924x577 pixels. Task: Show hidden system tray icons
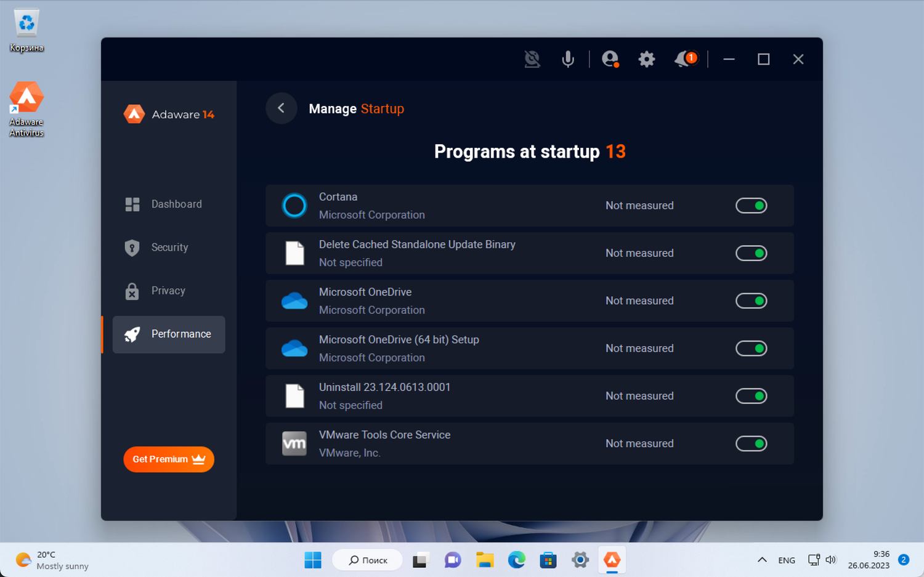tap(762, 560)
